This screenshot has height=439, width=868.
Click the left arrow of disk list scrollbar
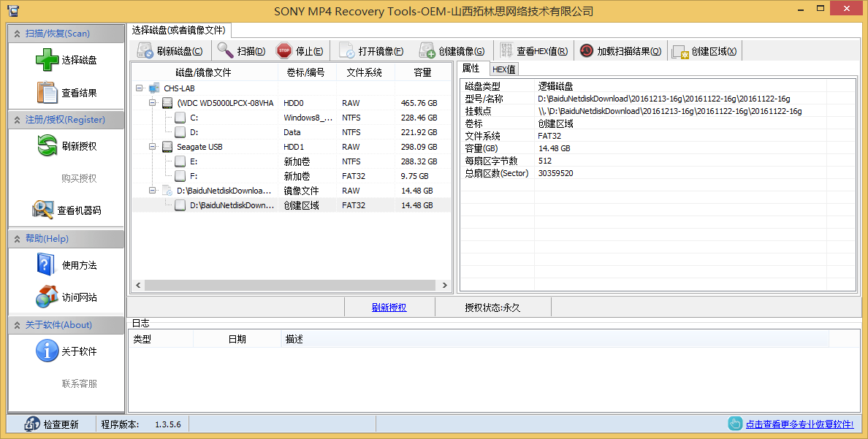tap(138, 285)
